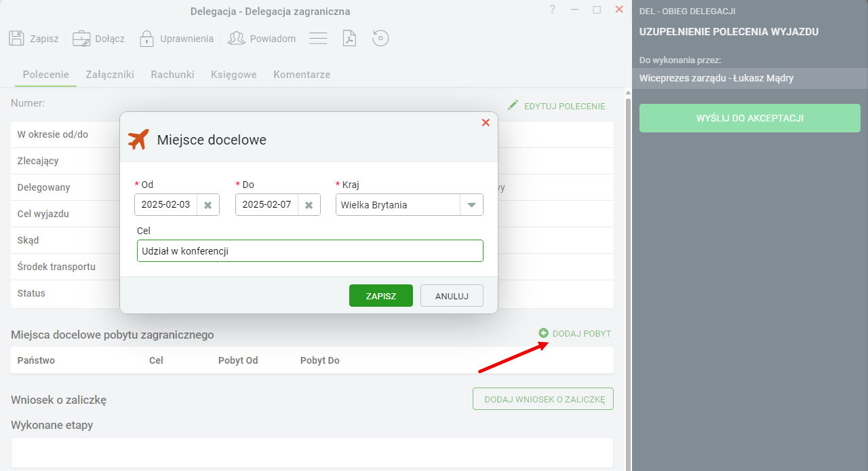Click the Pobyt Do column header
The width and height of the screenshot is (868, 471).
click(320, 360)
